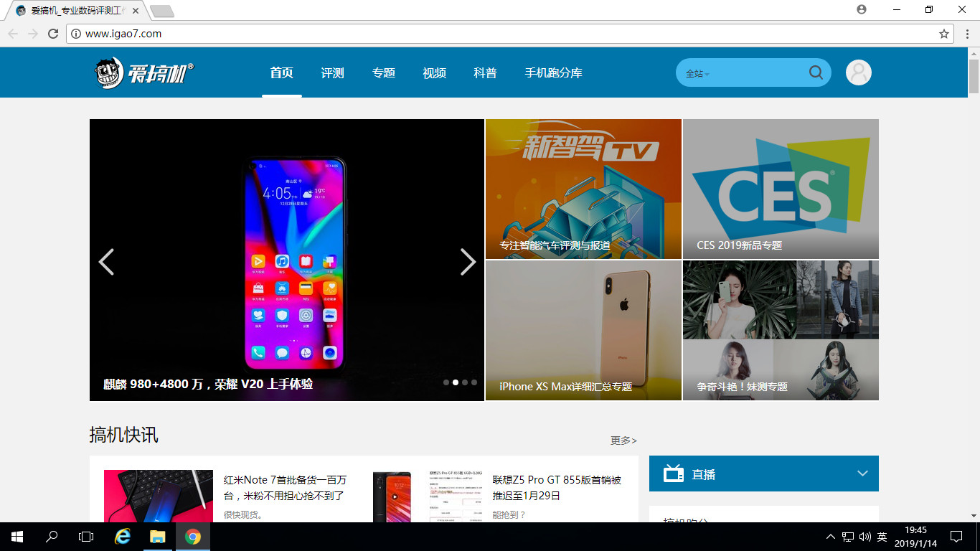Click the TV icon beside 直播

point(674,474)
